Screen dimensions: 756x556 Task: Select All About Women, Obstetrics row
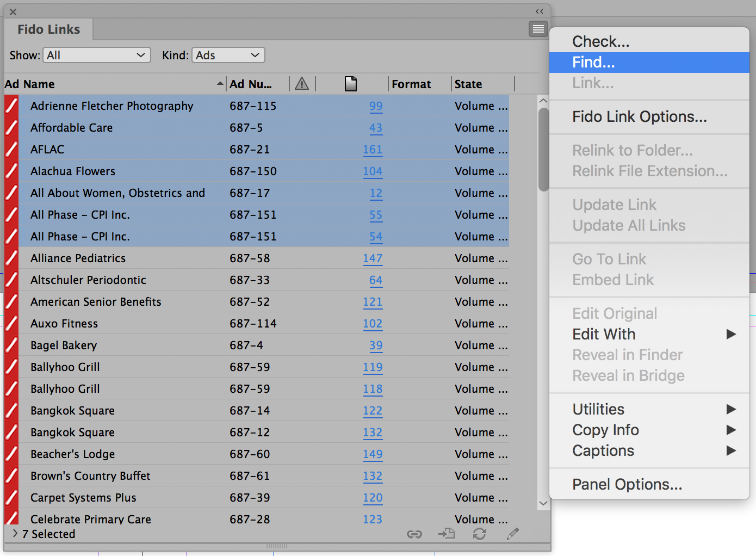[257, 193]
